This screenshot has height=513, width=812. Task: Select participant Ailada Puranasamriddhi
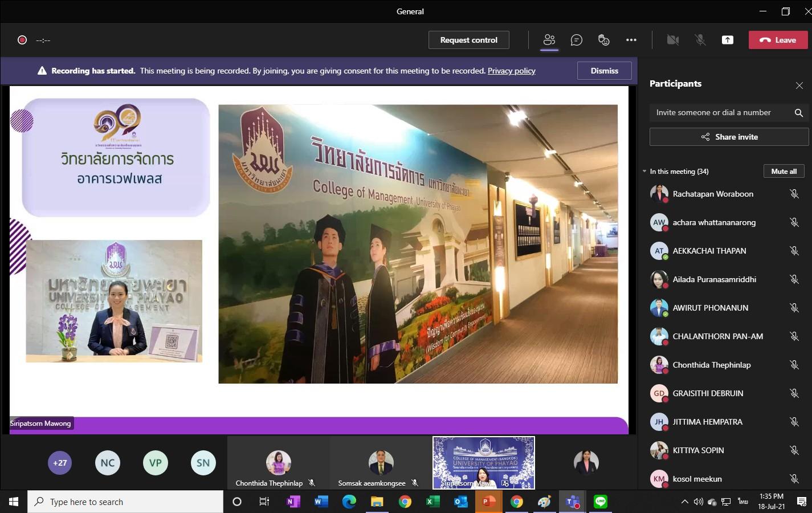pyautogui.click(x=725, y=279)
